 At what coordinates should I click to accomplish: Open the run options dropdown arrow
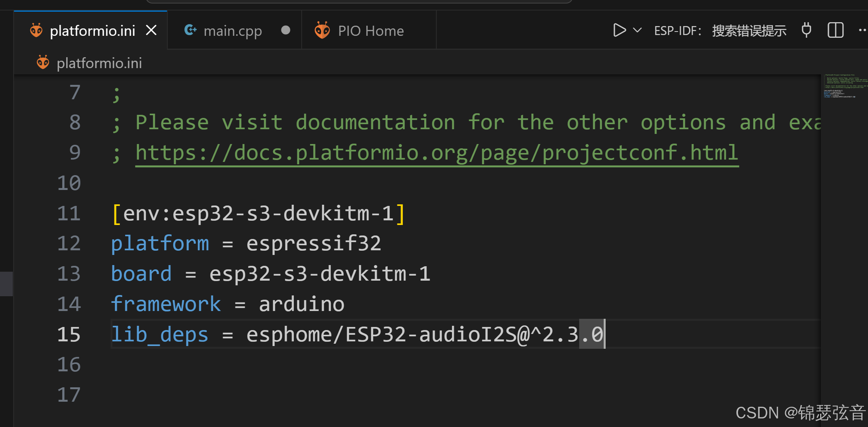(x=637, y=30)
